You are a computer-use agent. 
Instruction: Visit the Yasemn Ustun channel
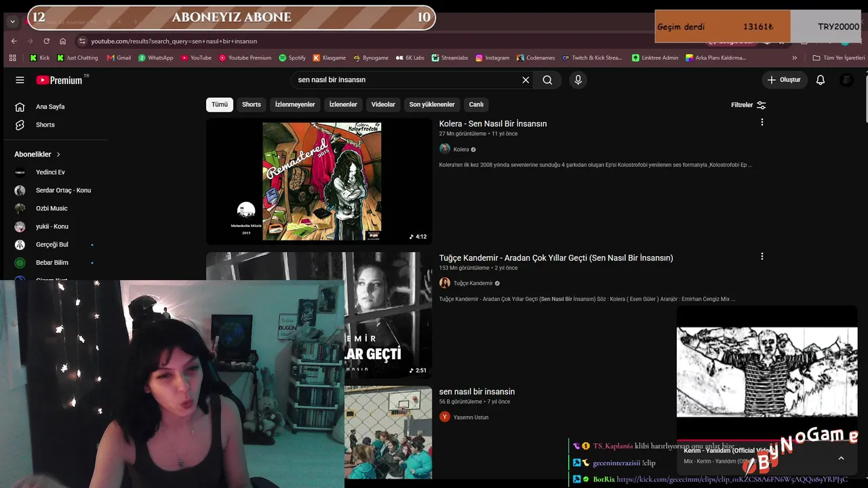tap(471, 418)
